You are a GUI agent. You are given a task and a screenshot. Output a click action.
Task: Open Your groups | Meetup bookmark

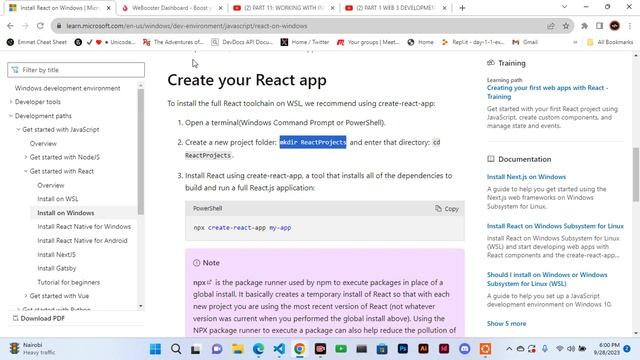pyautogui.click(x=368, y=42)
